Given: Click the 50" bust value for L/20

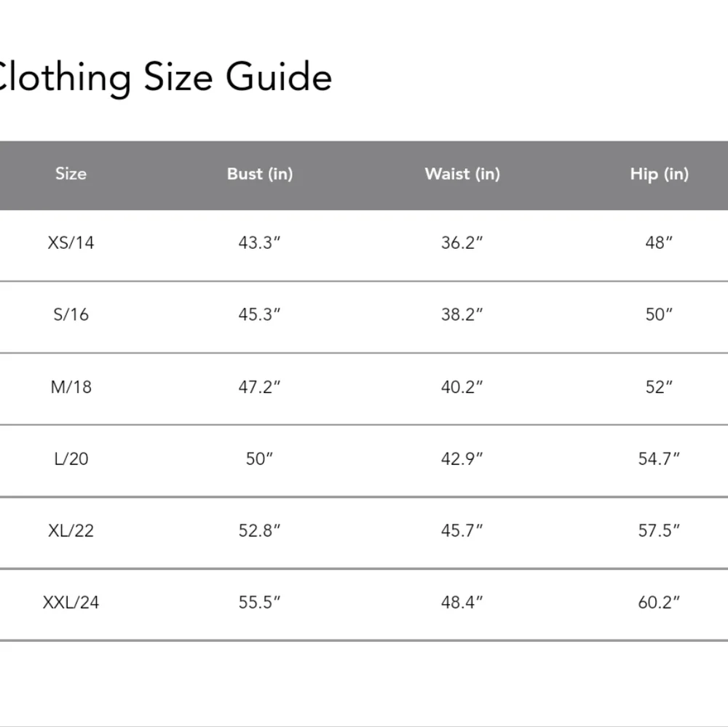Looking at the screenshot, I should [259, 458].
